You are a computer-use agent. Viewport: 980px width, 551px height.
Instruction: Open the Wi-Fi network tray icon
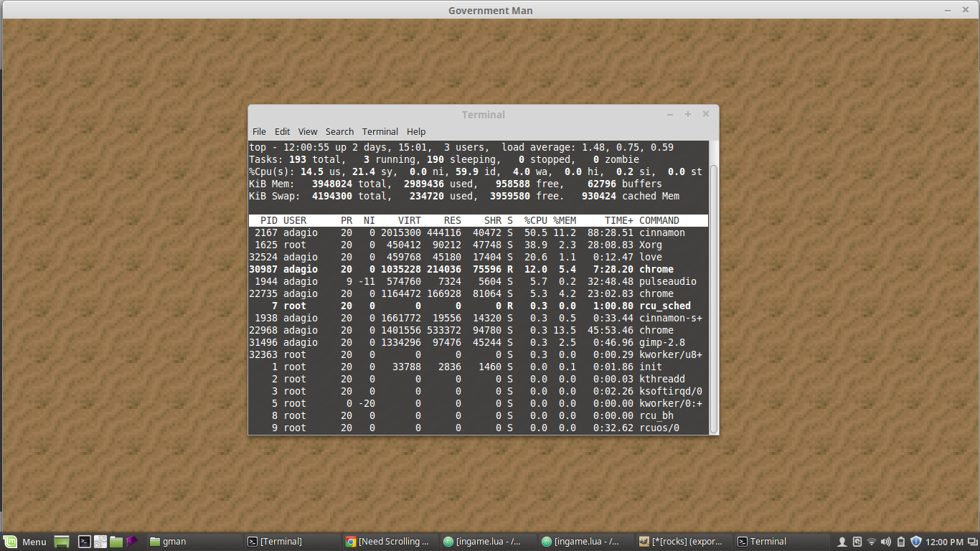point(872,542)
